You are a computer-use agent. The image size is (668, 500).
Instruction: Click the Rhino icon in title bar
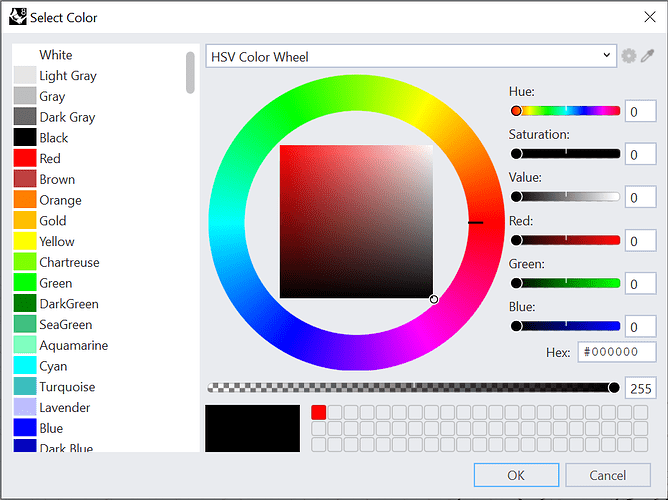pos(17,17)
